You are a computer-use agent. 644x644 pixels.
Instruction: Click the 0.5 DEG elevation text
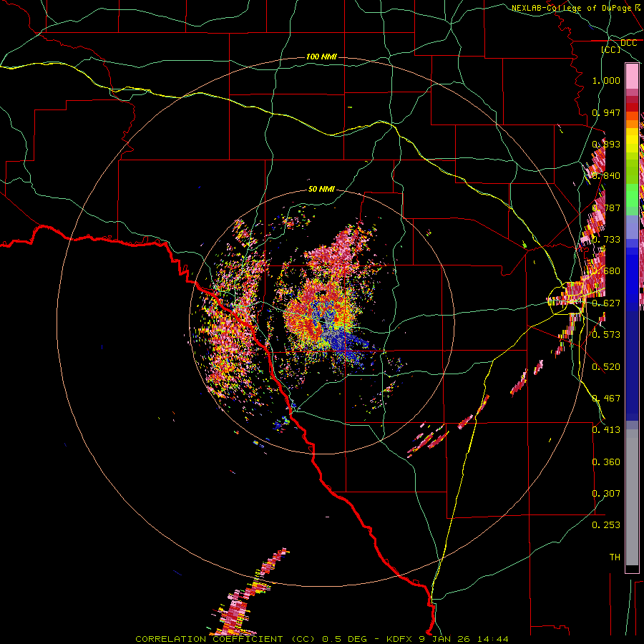[343, 639]
